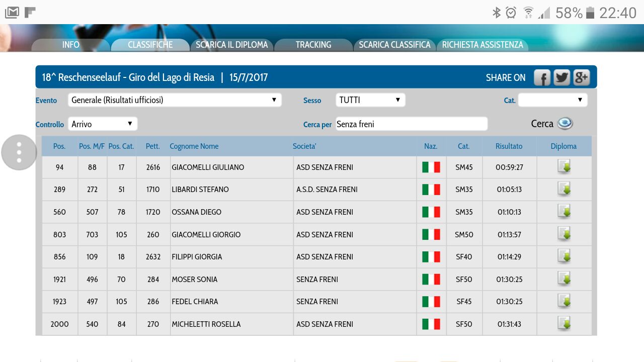Download diploma for Ossana Diego

tap(564, 212)
